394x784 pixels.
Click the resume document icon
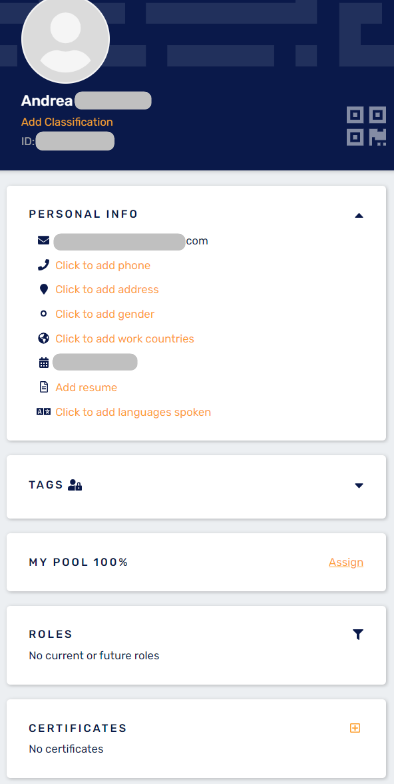44,387
